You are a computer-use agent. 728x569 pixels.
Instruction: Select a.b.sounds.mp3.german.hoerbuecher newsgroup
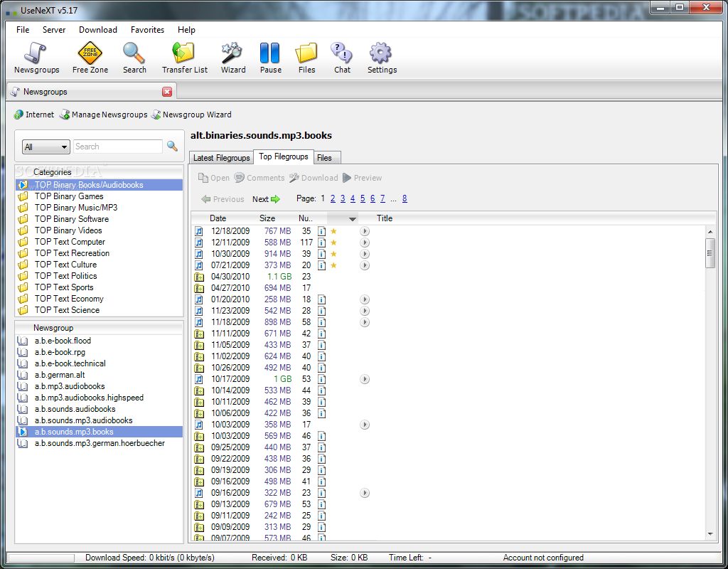click(100, 443)
